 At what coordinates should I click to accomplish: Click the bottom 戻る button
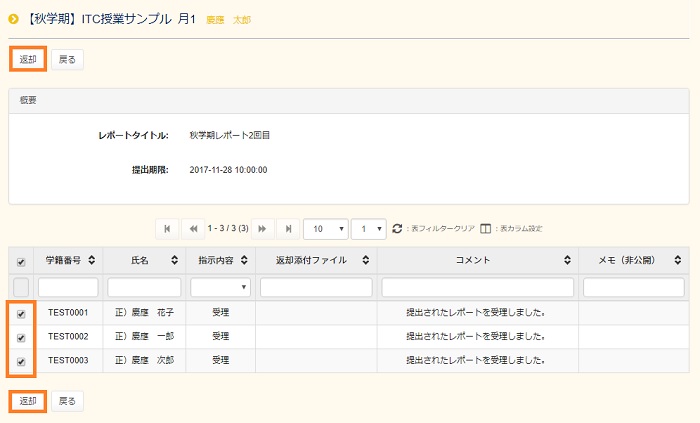(x=67, y=401)
